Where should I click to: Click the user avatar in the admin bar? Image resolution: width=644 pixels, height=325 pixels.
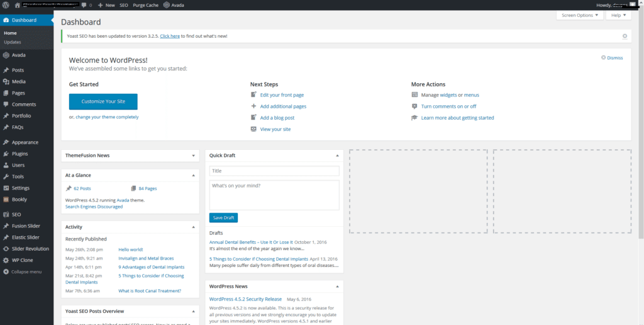632,5
